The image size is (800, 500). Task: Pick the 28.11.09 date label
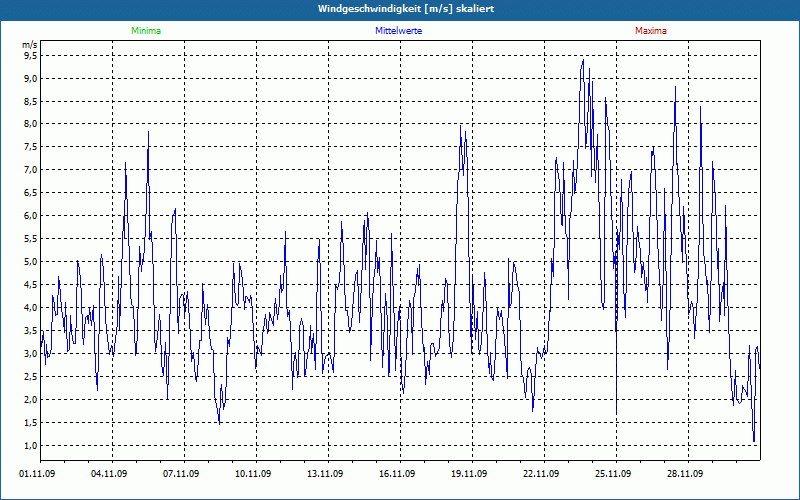click(x=688, y=474)
